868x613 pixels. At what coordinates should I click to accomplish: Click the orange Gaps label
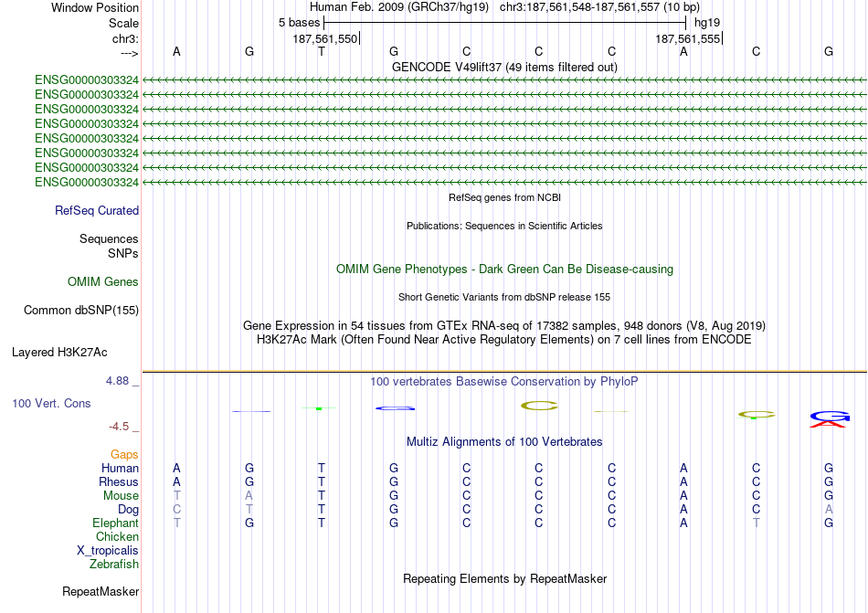click(x=124, y=454)
